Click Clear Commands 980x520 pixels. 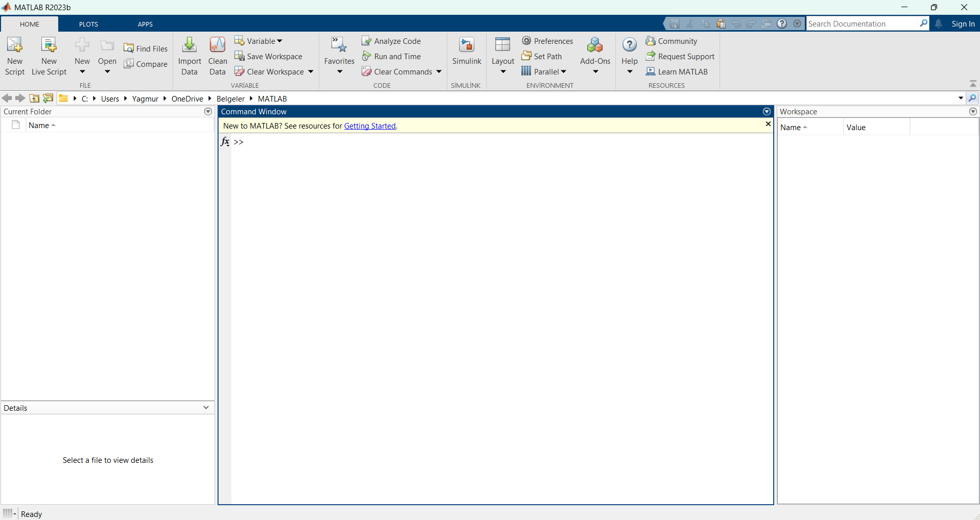[x=397, y=71]
